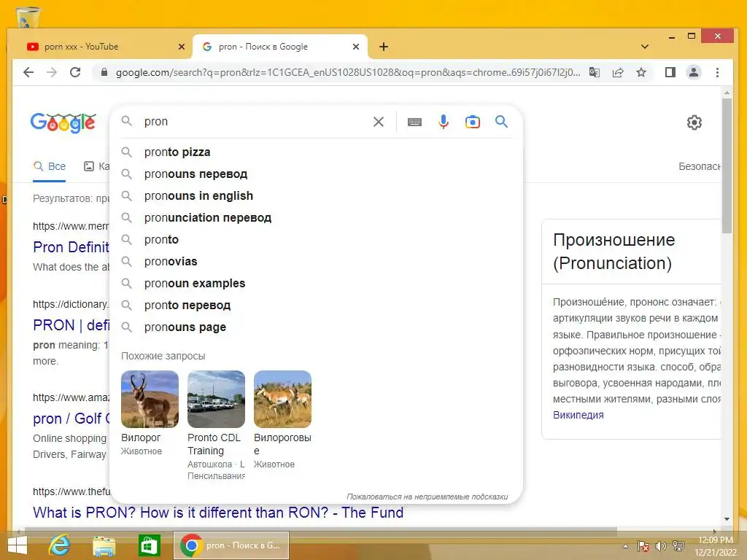747x560 pixels.
Task: Choose suggestion pronto перевод
Action: pos(316,306)
